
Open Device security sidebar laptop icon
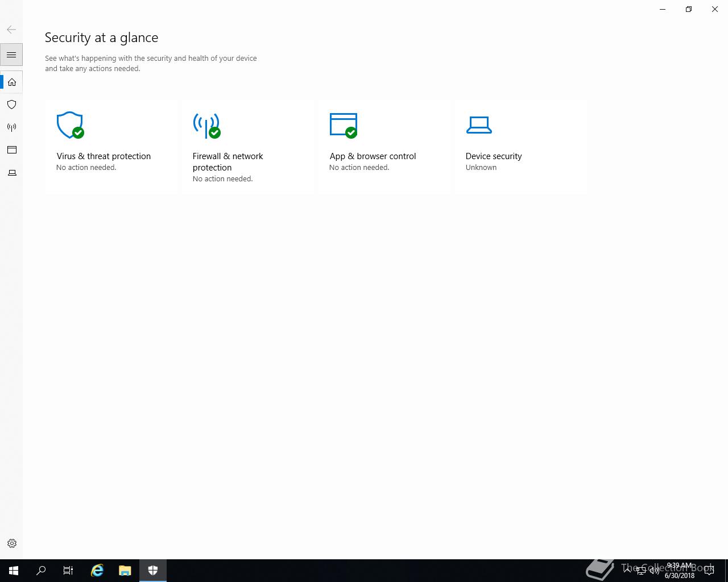[11, 173]
